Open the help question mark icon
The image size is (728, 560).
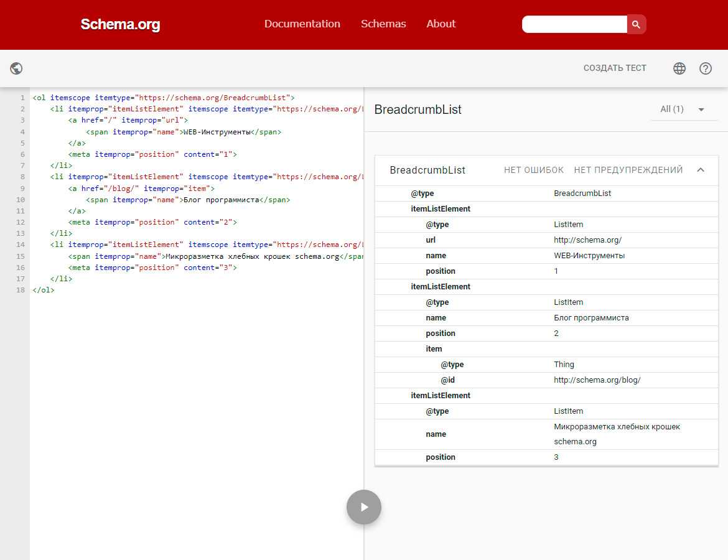pos(705,68)
